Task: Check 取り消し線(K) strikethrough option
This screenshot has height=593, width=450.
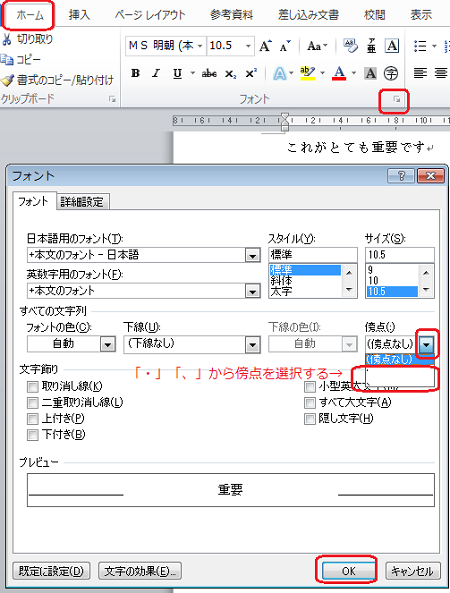Action: [x=33, y=387]
